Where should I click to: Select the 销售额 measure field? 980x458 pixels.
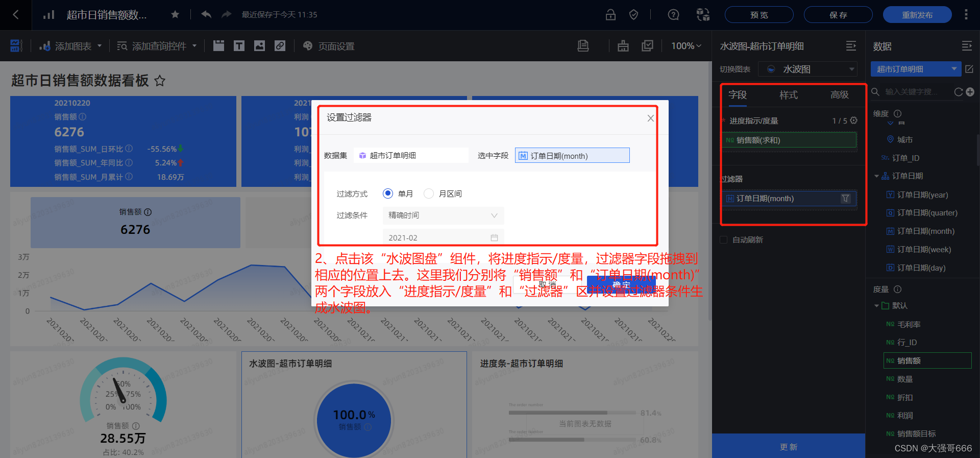point(927,360)
